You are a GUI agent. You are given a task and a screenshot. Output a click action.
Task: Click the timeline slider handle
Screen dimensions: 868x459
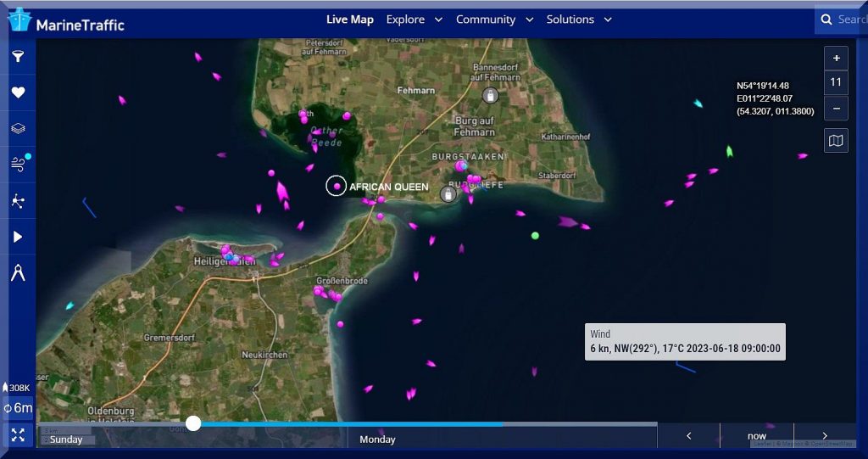tap(193, 423)
